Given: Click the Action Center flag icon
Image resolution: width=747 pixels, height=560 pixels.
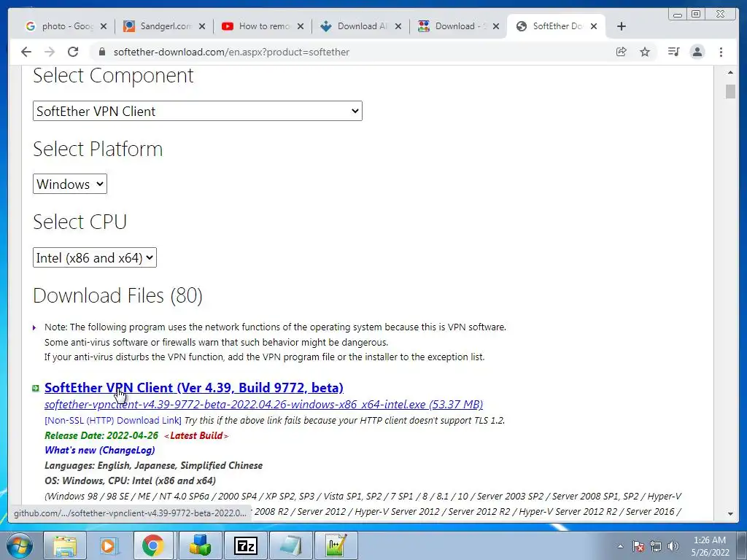Looking at the screenshot, I should pyautogui.click(x=638, y=546).
